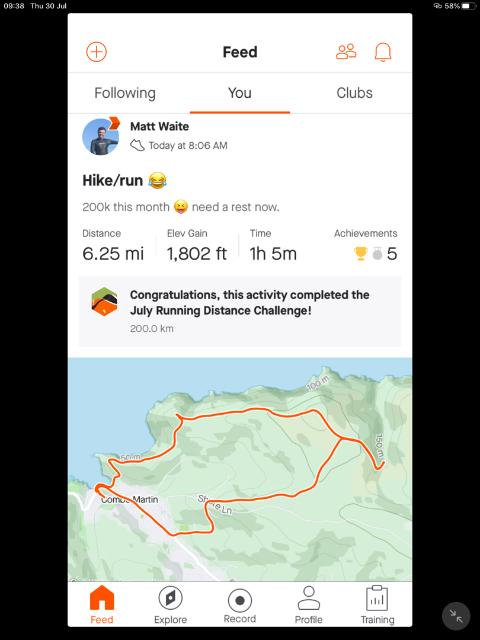Select the You tab
The image size is (480, 640).
pos(240,93)
